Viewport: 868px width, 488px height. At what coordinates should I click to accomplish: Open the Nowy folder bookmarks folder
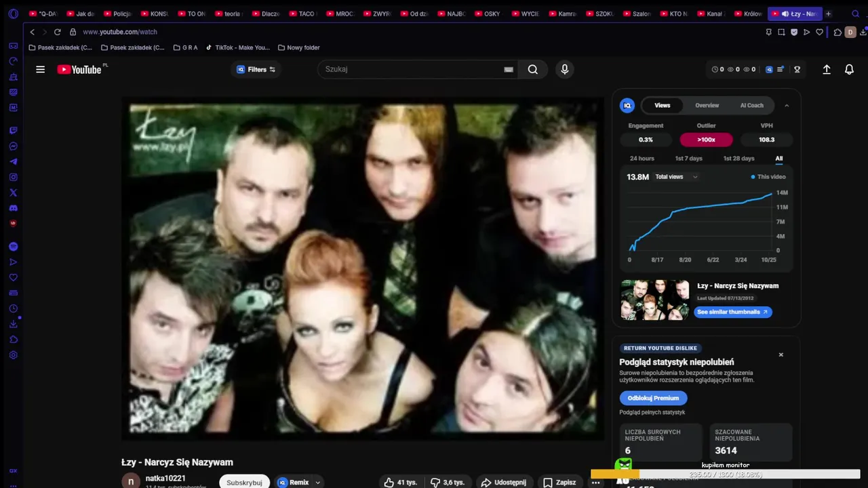[x=298, y=47]
